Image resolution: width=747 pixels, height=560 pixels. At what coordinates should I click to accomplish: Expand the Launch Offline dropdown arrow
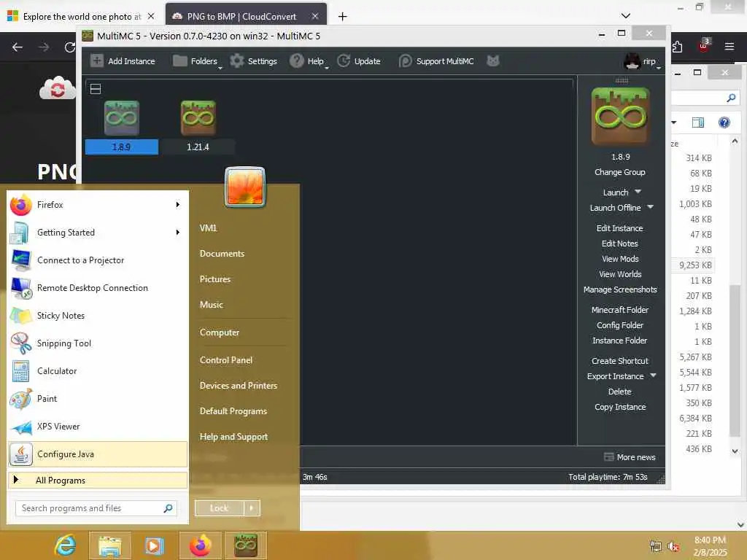pos(650,206)
